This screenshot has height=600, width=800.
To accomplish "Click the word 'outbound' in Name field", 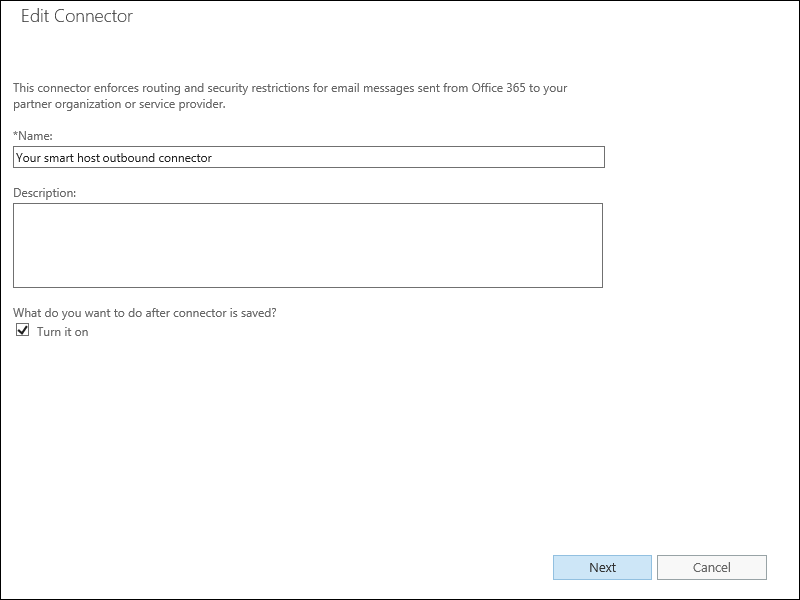I will (x=129, y=158).
